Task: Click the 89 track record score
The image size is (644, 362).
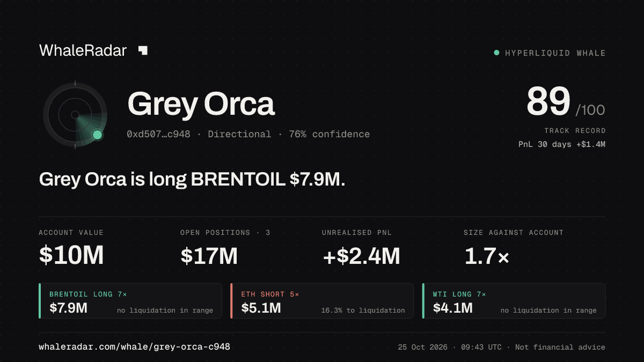Action: (548, 102)
